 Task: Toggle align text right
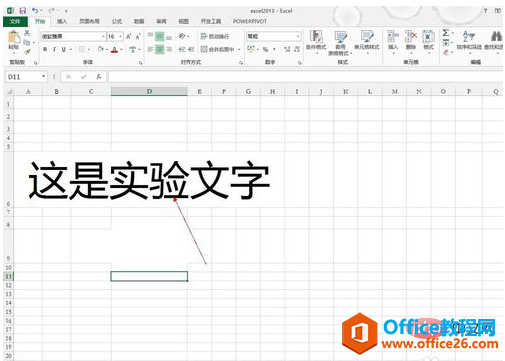[x=169, y=49]
